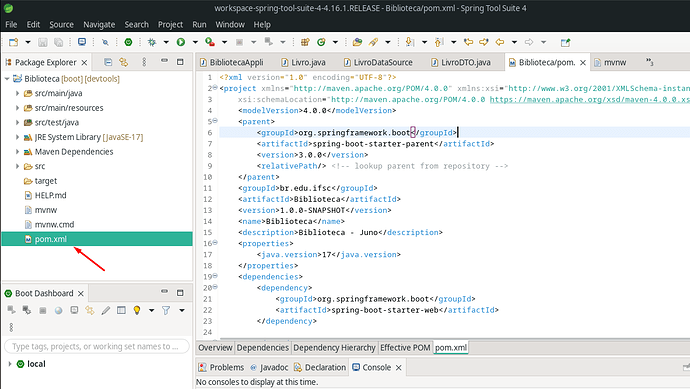The image size is (690, 389).
Task: Click the Boot Dashboard lightbulb icon
Action: 137,311
